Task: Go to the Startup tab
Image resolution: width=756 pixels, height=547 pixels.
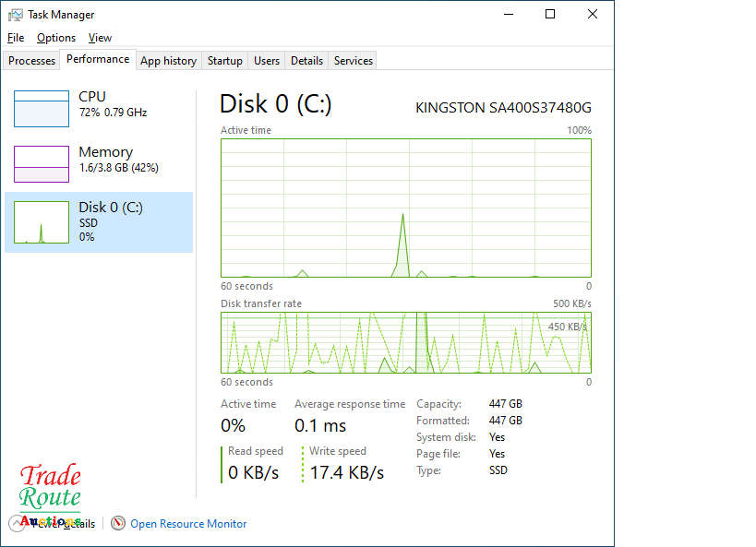Action: [x=224, y=61]
